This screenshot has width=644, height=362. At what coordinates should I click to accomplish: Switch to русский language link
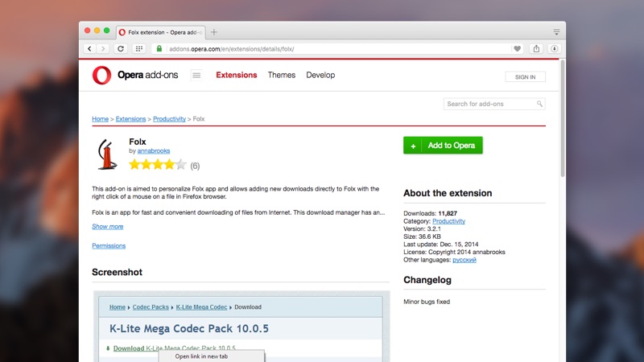[464, 260]
